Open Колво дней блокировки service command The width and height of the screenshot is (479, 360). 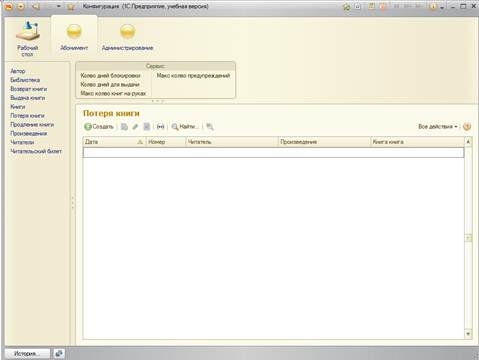tap(110, 76)
